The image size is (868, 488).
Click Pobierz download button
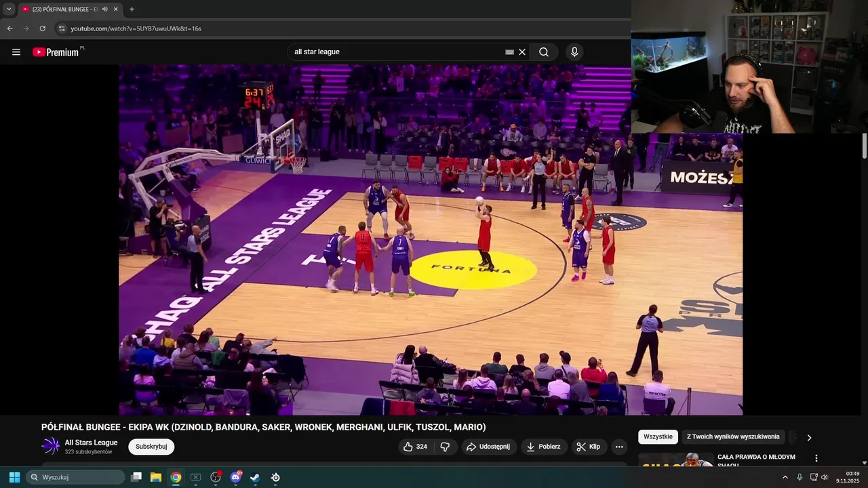click(x=545, y=447)
